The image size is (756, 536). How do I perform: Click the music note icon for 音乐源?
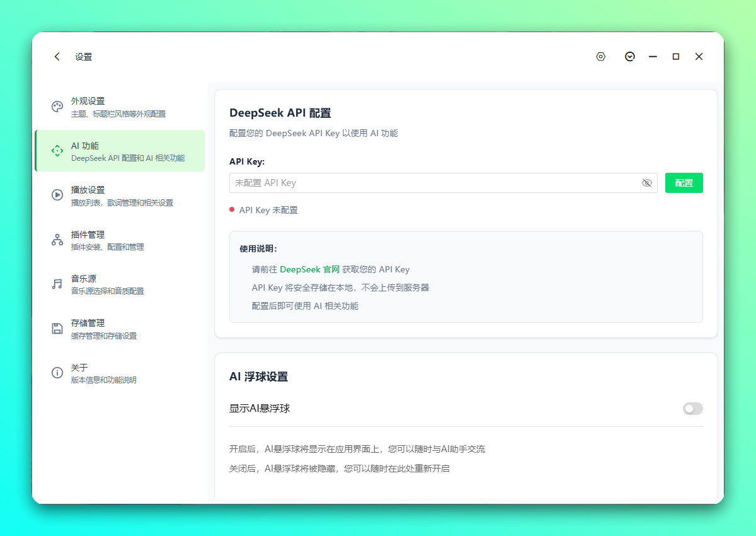pos(57,284)
